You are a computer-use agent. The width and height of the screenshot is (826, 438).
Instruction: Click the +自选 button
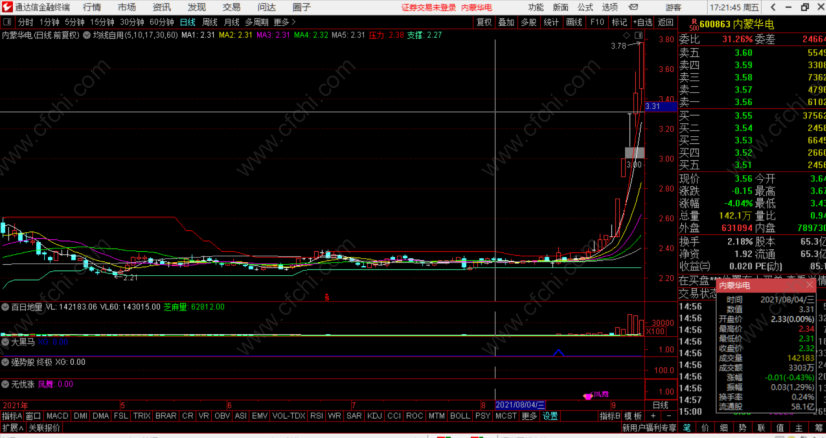642,22
